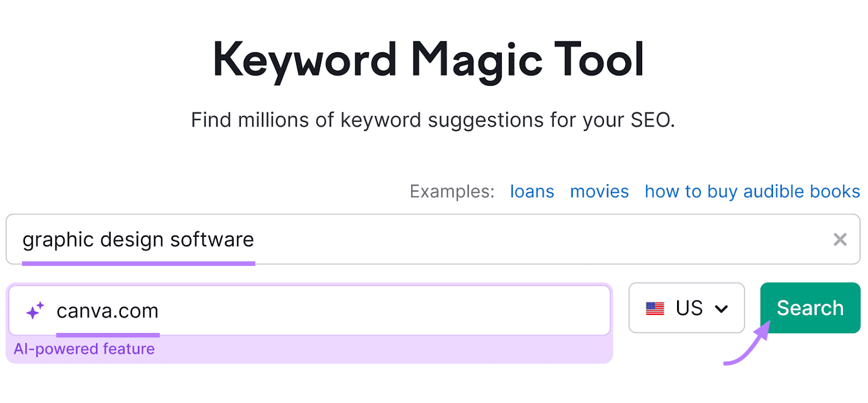Click the AI sparkle icon in the domain field
868x403 pixels.
click(x=35, y=310)
